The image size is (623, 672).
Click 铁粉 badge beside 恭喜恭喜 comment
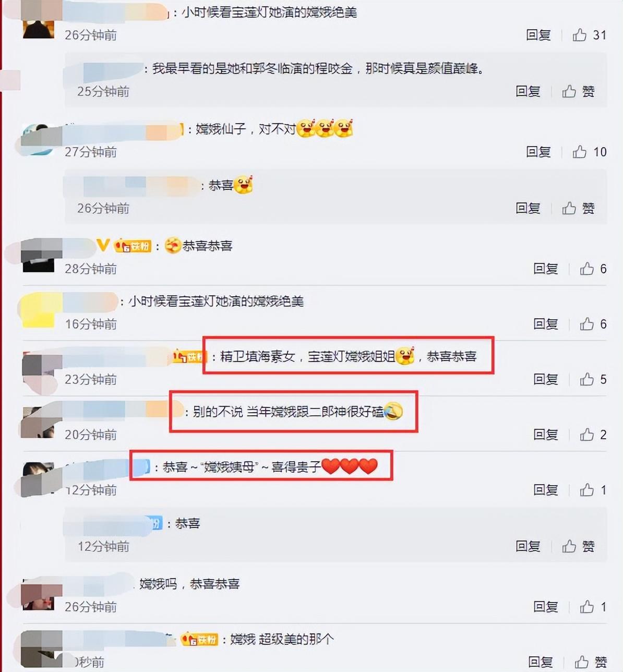[133, 245]
